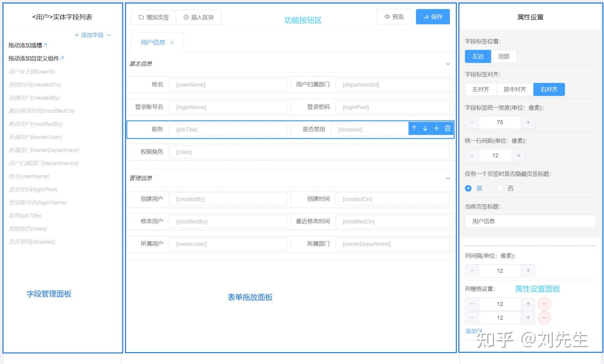Click 插入区块 button
Image resolution: width=604 pixels, height=364 pixels.
[199, 17]
